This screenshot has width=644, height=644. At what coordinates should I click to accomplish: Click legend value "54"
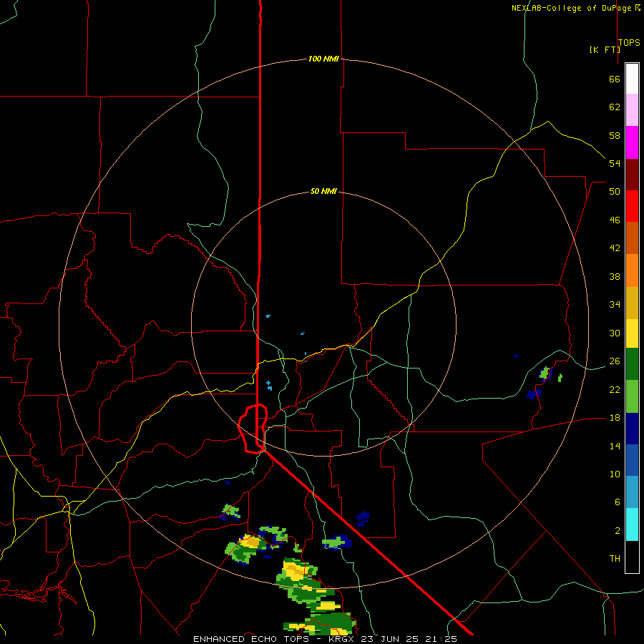tap(615, 163)
